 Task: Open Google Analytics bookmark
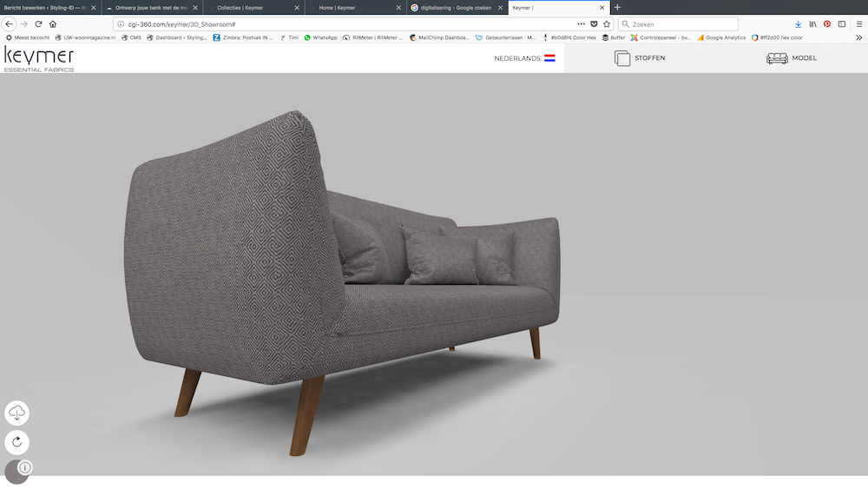tap(721, 37)
